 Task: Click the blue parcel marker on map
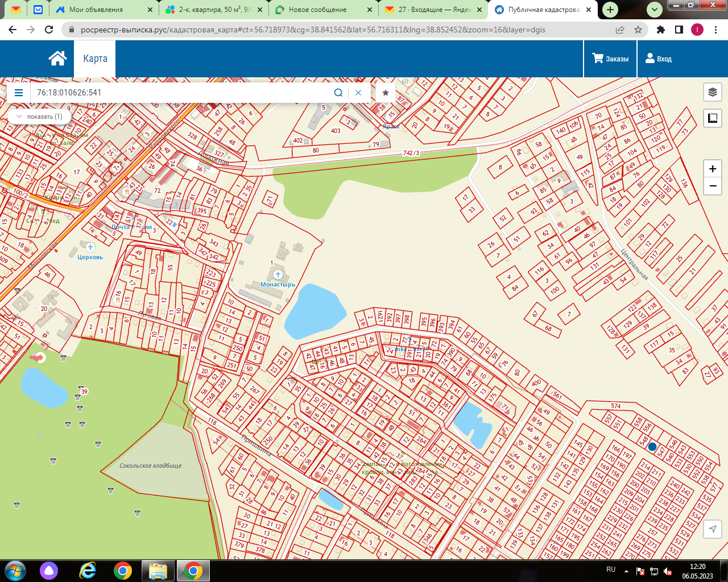point(652,447)
